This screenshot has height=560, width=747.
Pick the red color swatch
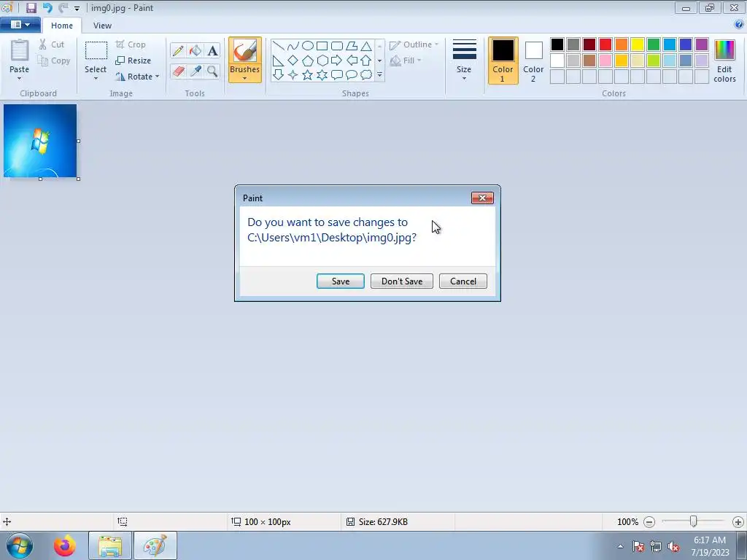click(605, 44)
